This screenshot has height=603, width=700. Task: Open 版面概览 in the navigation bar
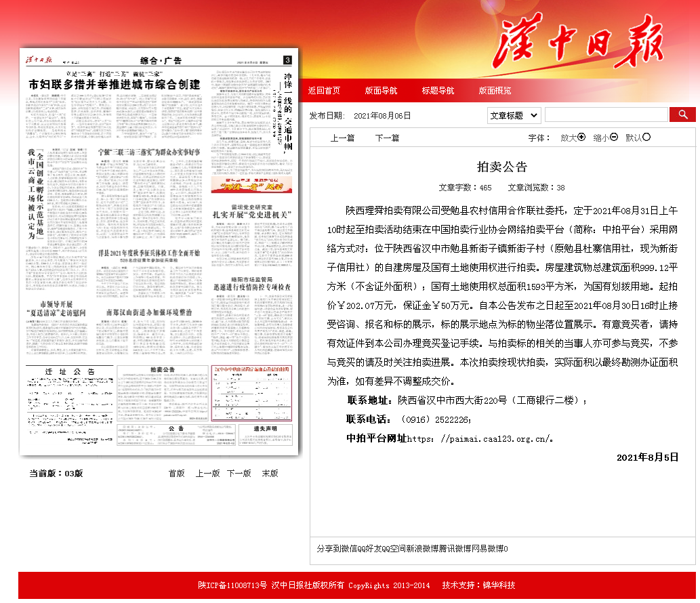coord(495,91)
